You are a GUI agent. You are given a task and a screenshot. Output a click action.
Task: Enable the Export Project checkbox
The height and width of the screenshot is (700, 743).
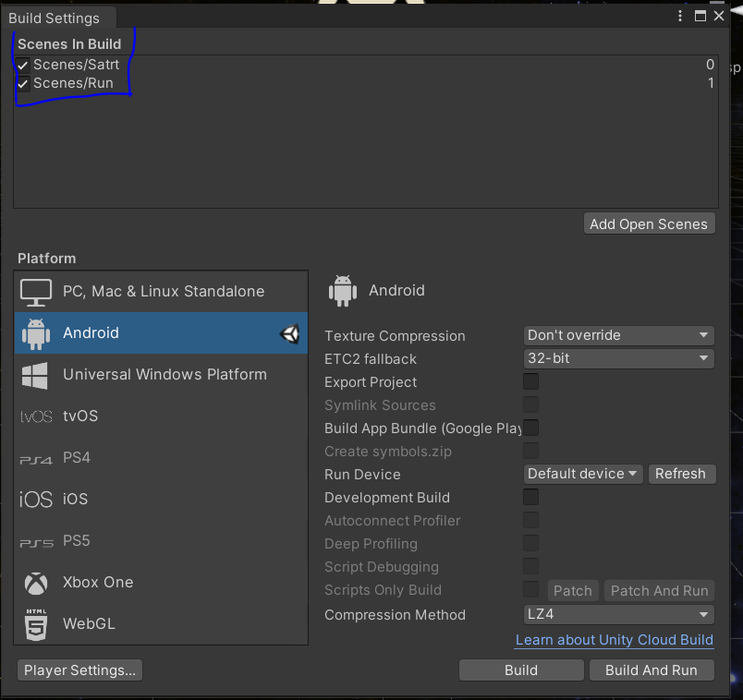[x=530, y=381]
